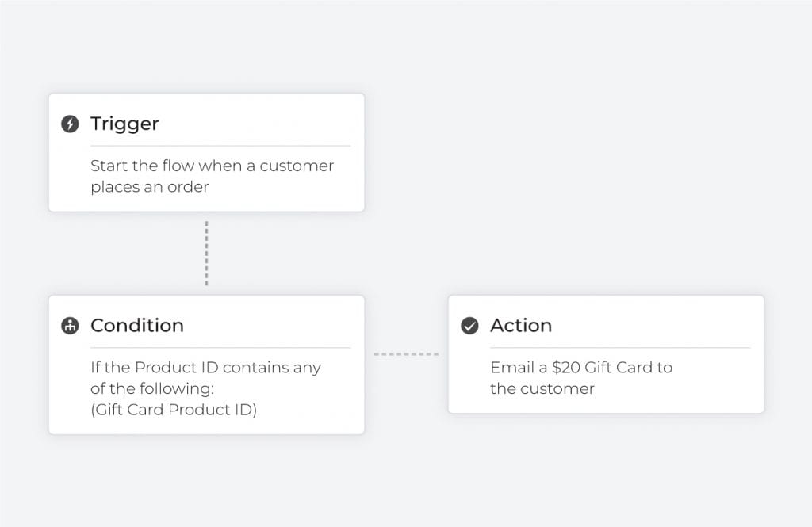Click 'Email a $20 Gift Card to' text
This screenshot has height=527, width=812.
581,368
